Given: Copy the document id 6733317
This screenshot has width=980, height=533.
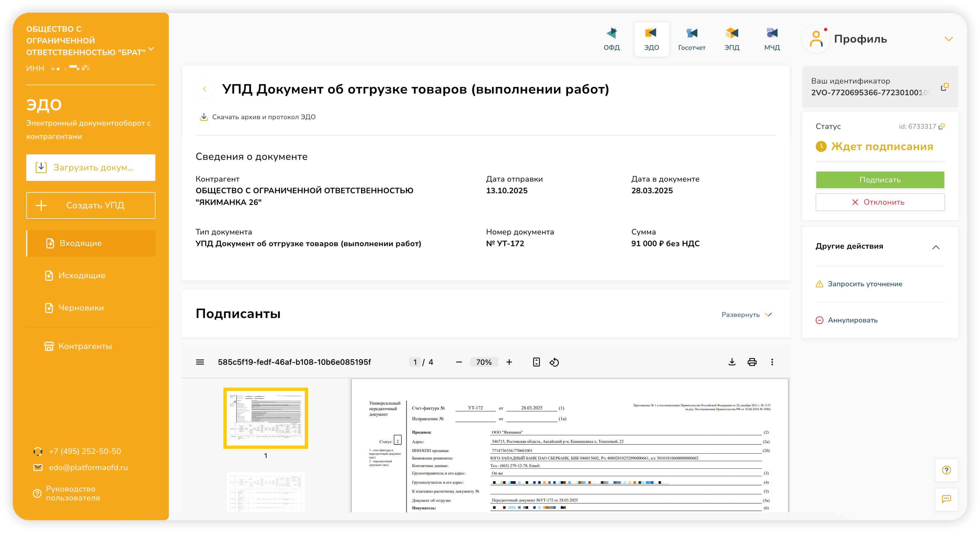Looking at the screenshot, I should (x=941, y=126).
